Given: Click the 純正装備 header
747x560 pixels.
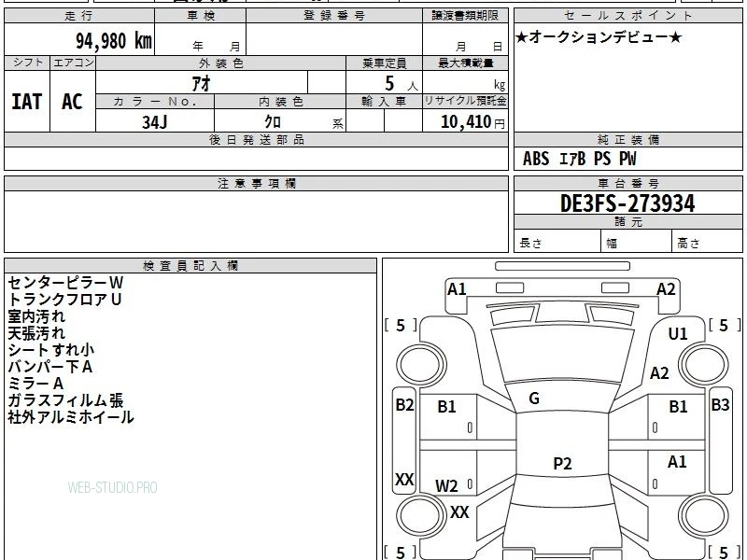Looking at the screenshot, I should tap(627, 140).
